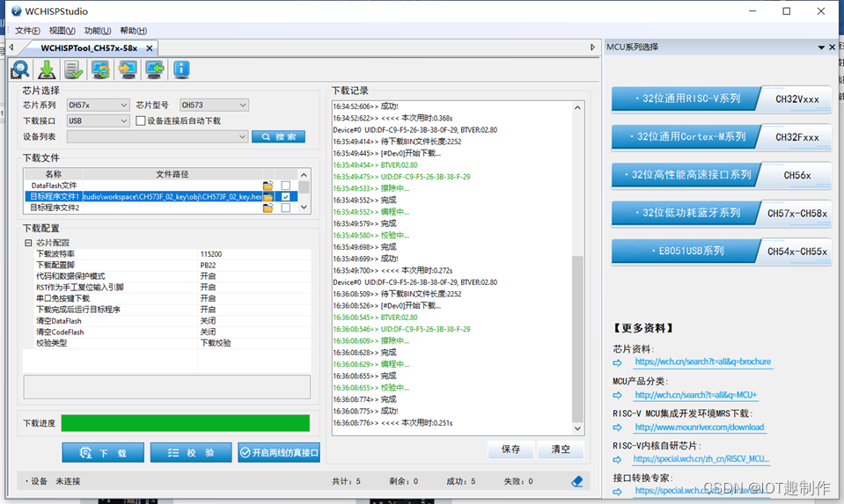Click the green 下载进度 progress bar
Screen dimensions: 844x504
click(x=185, y=423)
